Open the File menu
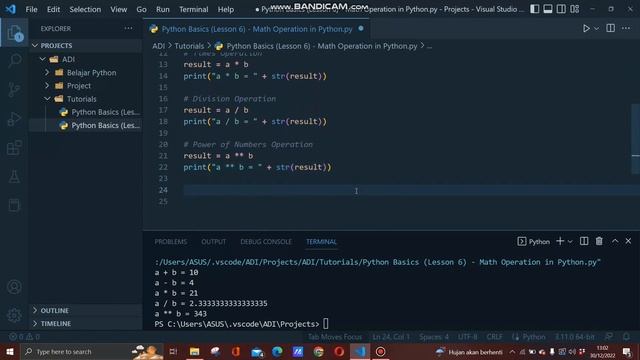This screenshot has height=360, width=640. tap(31, 9)
